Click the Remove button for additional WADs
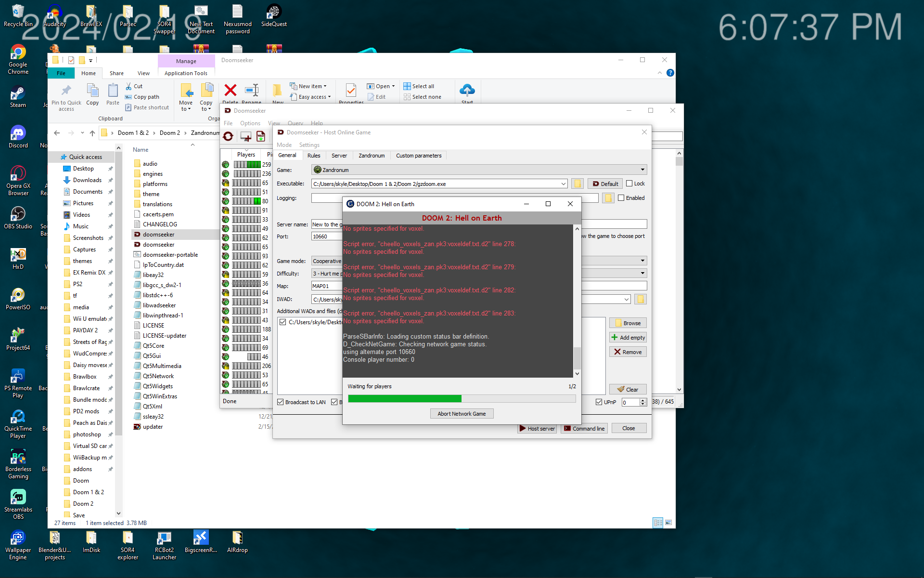The height and width of the screenshot is (578, 924). (x=628, y=352)
